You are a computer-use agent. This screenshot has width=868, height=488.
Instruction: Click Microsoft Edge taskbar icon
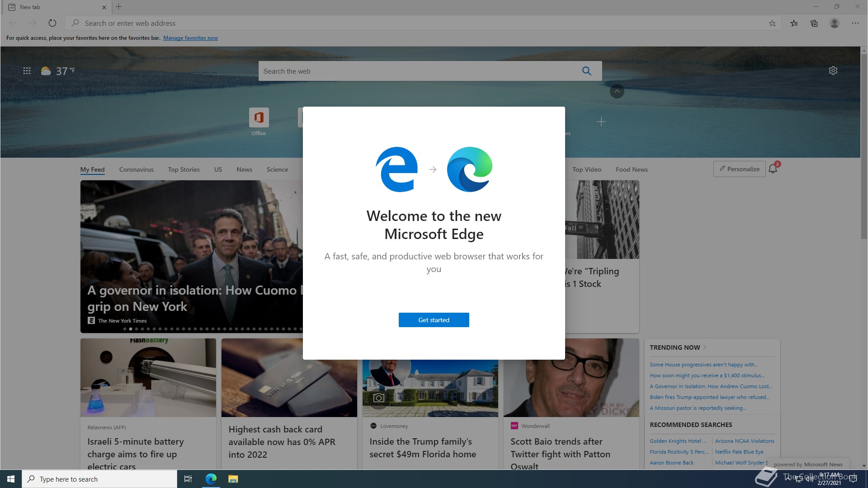[211, 479]
